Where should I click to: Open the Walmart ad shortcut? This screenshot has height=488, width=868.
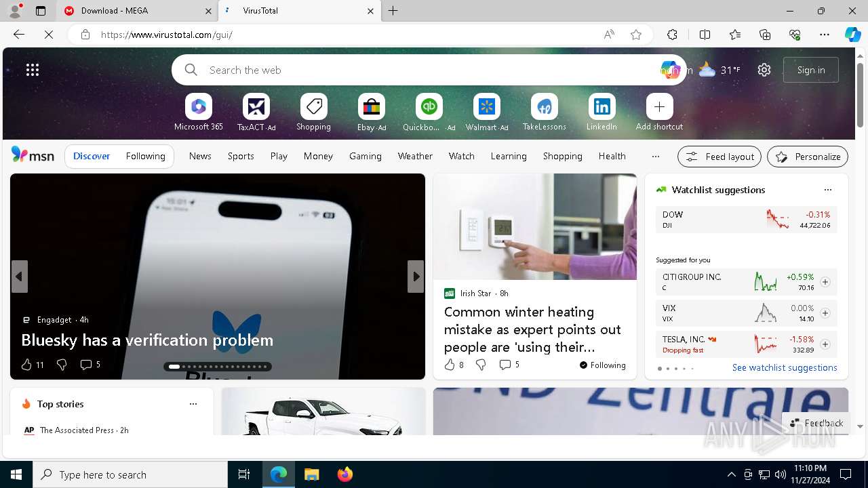(487, 113)
